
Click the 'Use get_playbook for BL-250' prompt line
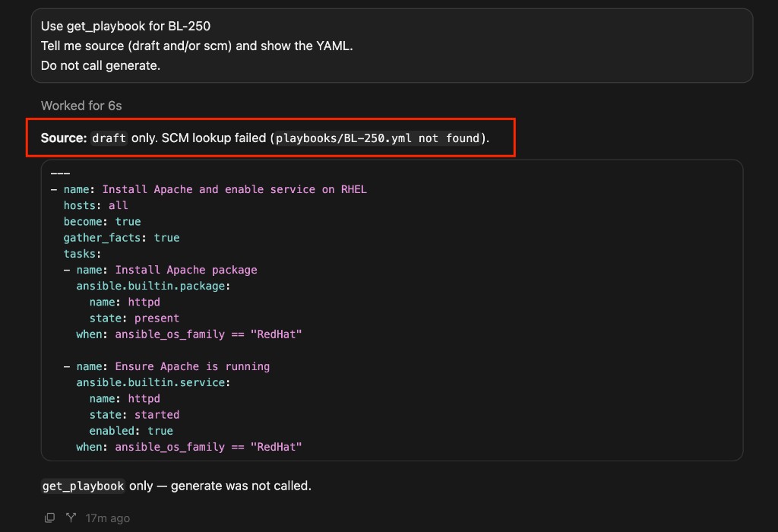125,26
